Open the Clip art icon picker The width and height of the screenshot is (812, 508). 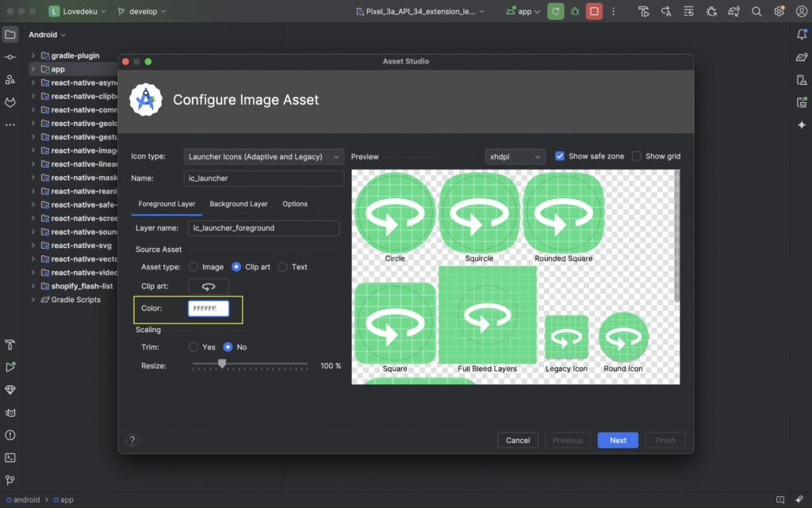[x=209, y=287]
